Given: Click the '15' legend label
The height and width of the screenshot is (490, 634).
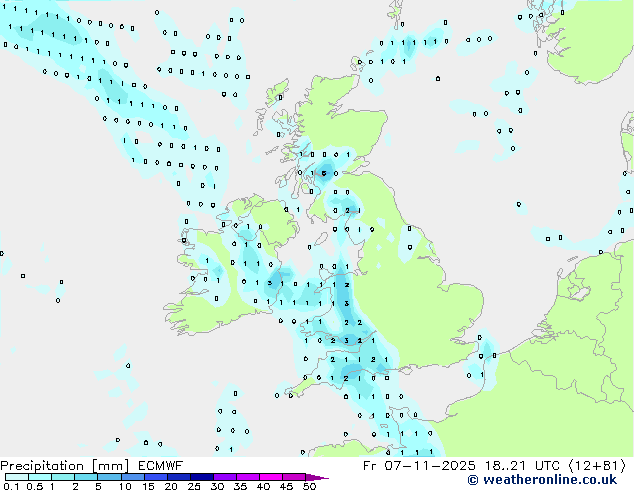Looking at the screenshot, I should point(148,486).
